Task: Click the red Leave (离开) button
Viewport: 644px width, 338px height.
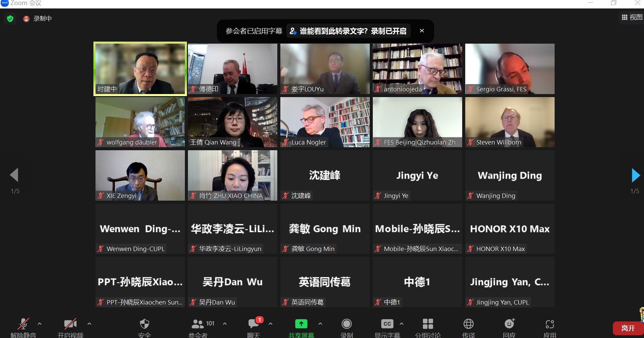Action: (628, 328)
